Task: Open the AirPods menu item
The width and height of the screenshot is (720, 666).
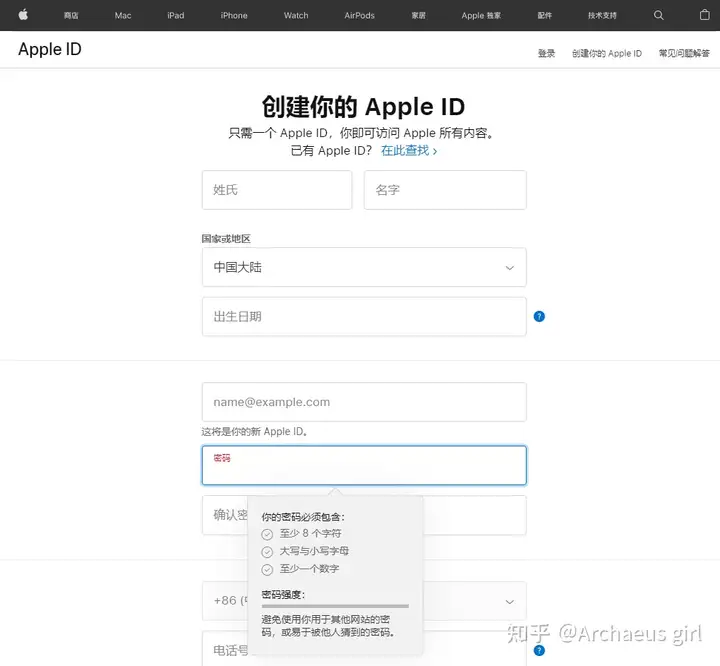Action: [x=359, y=16]
